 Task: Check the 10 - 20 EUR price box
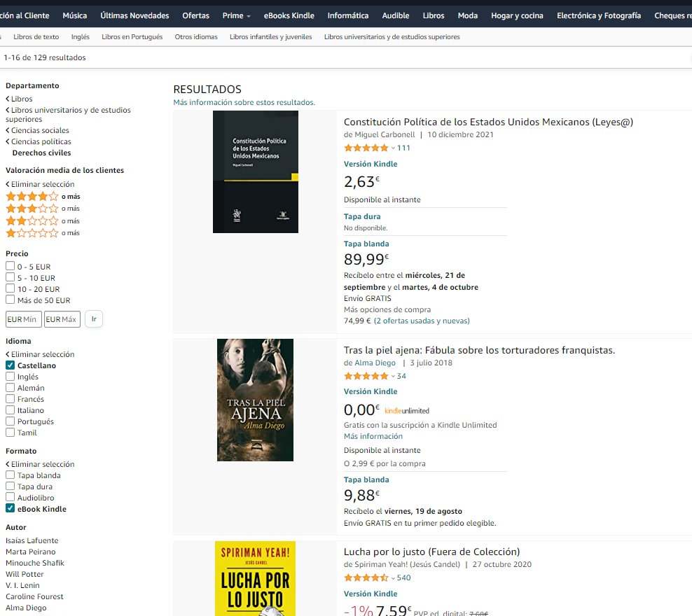pos(10,288)
